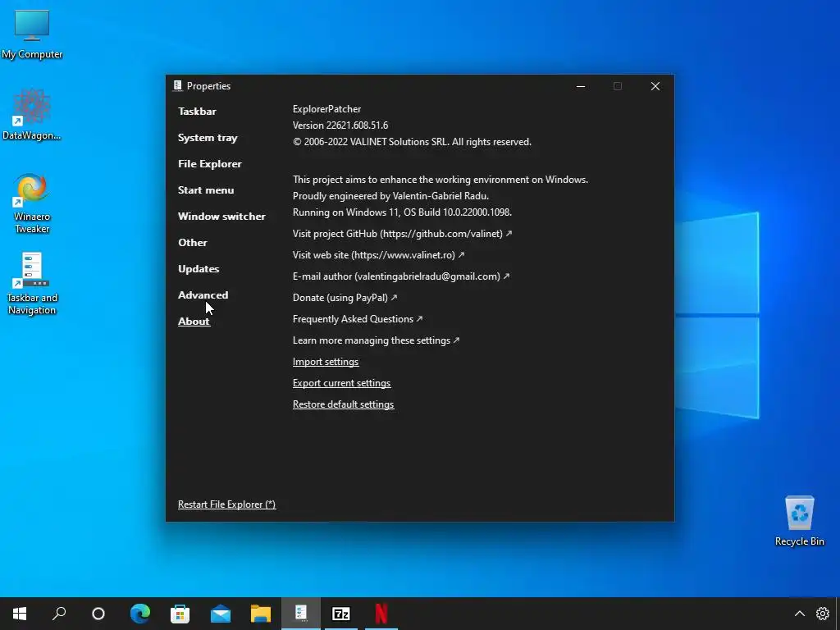Viewport: 840px width, 630px height.
Task: Visit web site valinet.ro link
Action: 378,255
